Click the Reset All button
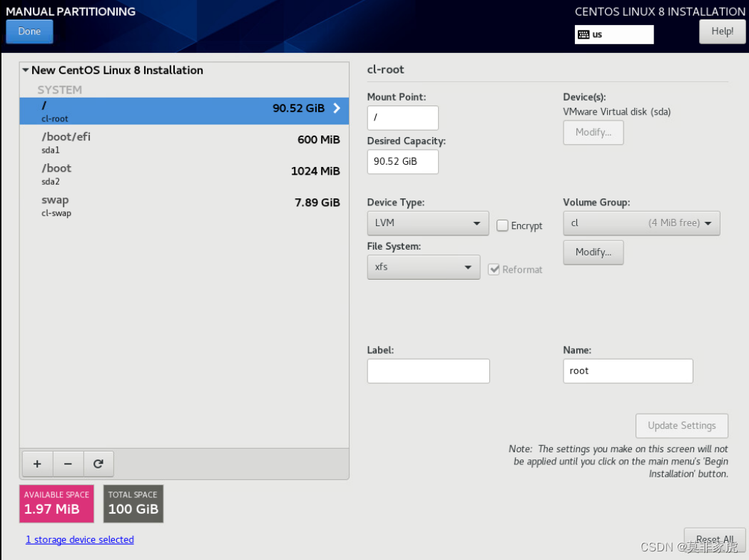This screenshot has width=749, height=560. 715,540
